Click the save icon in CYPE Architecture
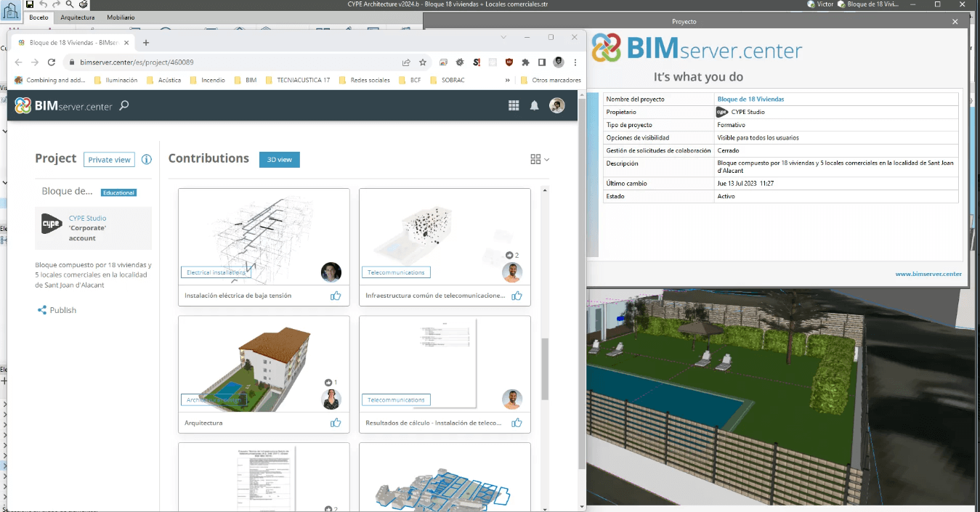Viewport: 980px width, 512px height. coord(30,4)
